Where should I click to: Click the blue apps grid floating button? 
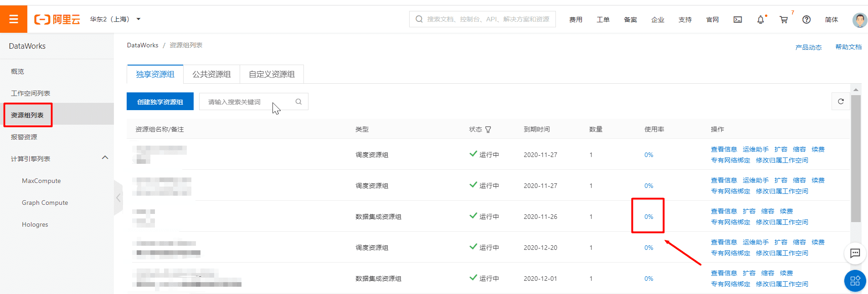(x=855, y=281)
